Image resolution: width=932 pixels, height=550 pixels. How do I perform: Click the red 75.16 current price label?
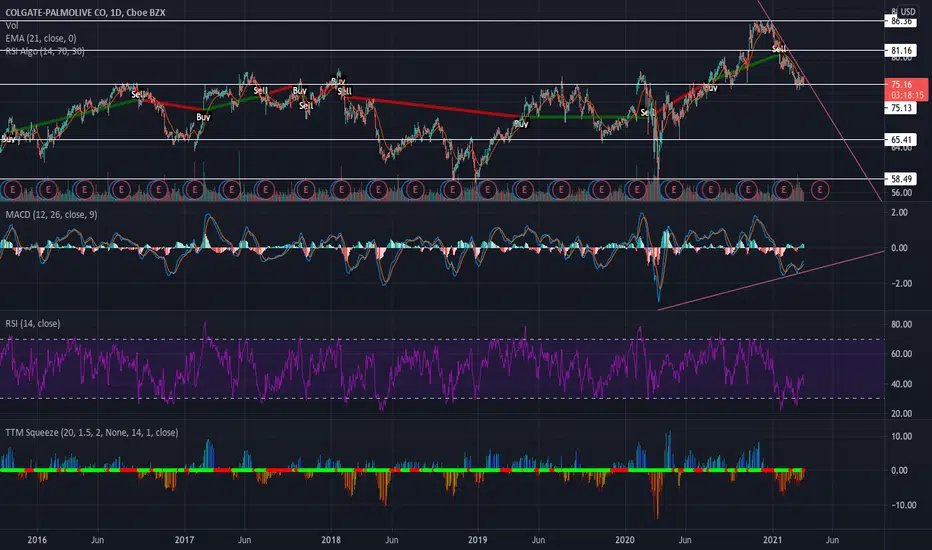tap(906, 90)
